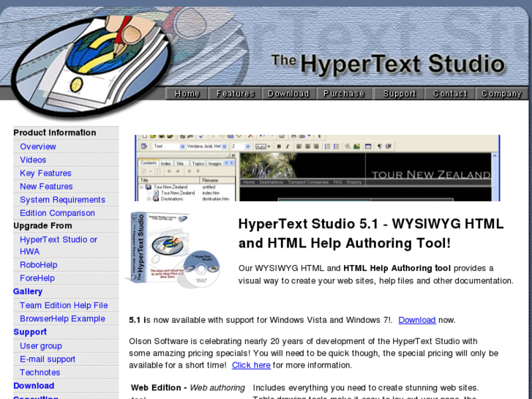
Task: Click the 'Upgrade From' sidebar heading
Action: coord(42,225)
